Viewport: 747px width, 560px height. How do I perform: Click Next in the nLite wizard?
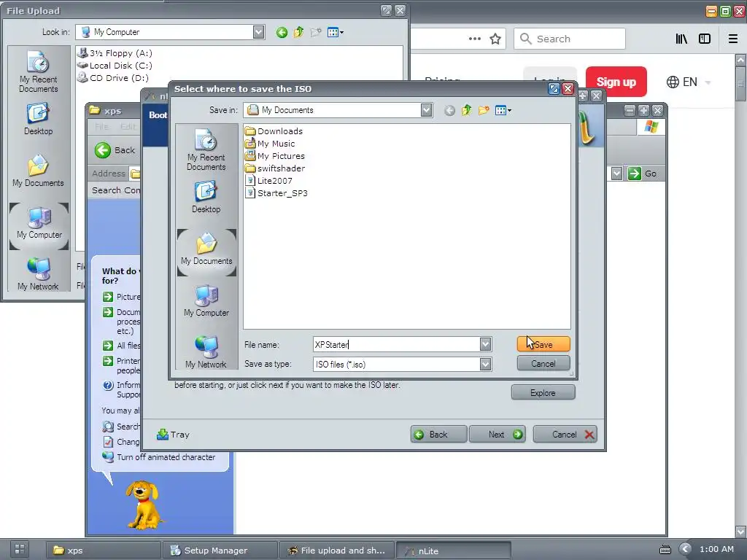[498, 435]
